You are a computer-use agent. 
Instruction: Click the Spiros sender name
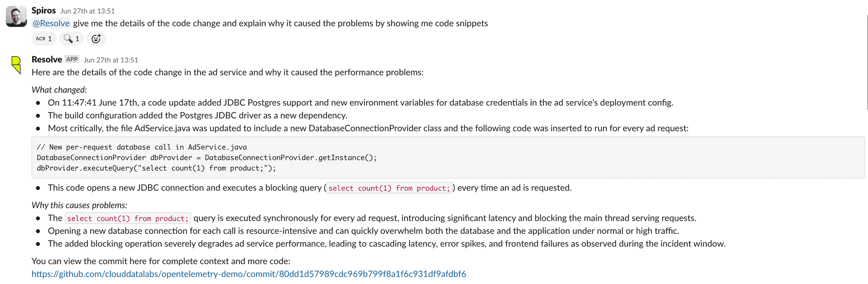[x=44, y=10]
